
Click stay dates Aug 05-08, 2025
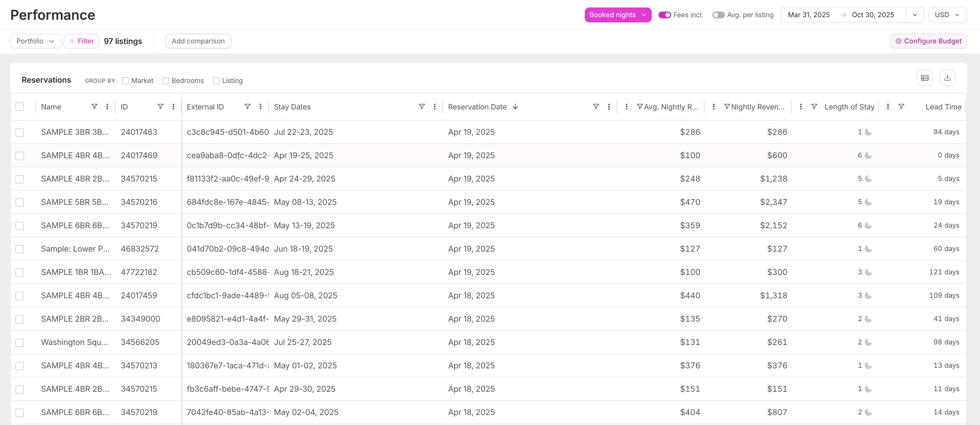pos(305,295)
